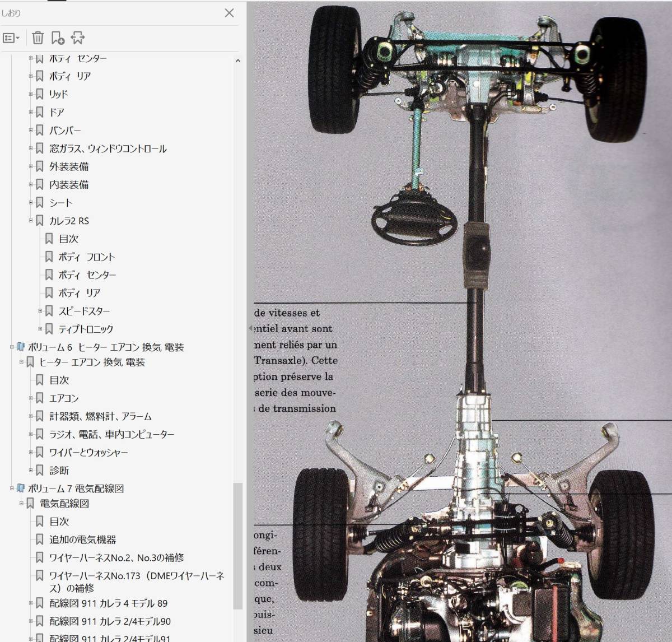Image resolution: width=672 pixels, height=642 pixels.
Task: Click bookmark icon beside ドア
Action: (40, 112)
